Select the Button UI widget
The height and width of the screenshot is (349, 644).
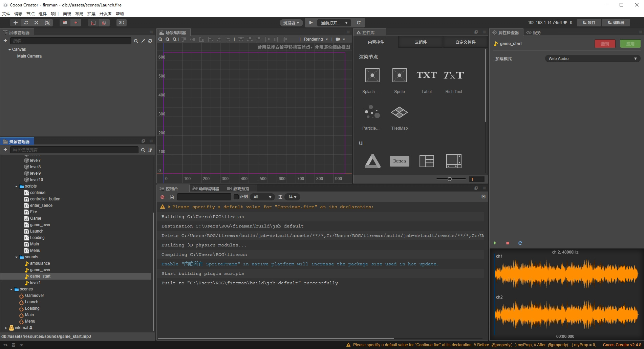pos(400,161)
